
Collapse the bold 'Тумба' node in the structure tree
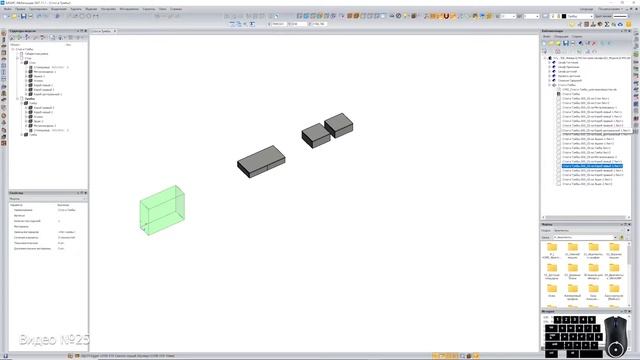[x=18, y=98]
